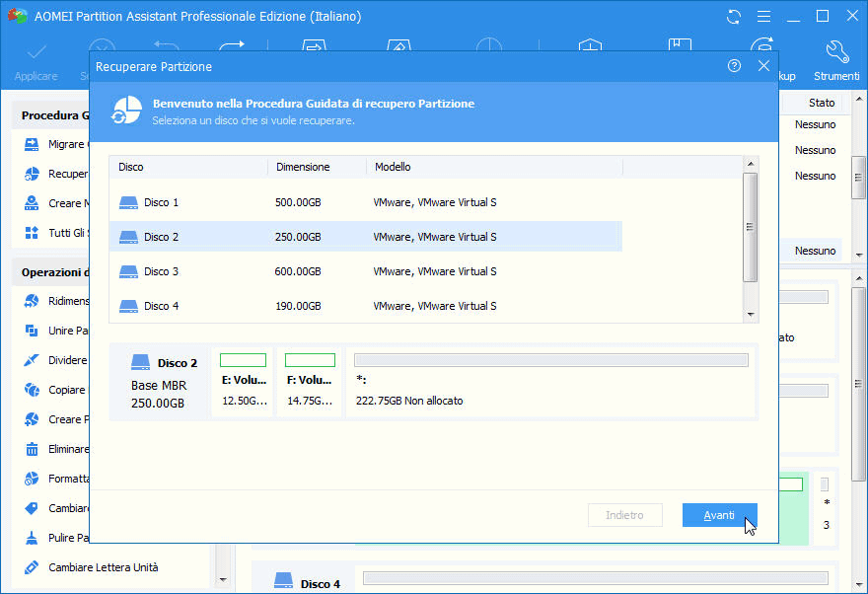Click Dividere partition operation in sidebar
The image size is (868, 594).
(x=56, y=360)
